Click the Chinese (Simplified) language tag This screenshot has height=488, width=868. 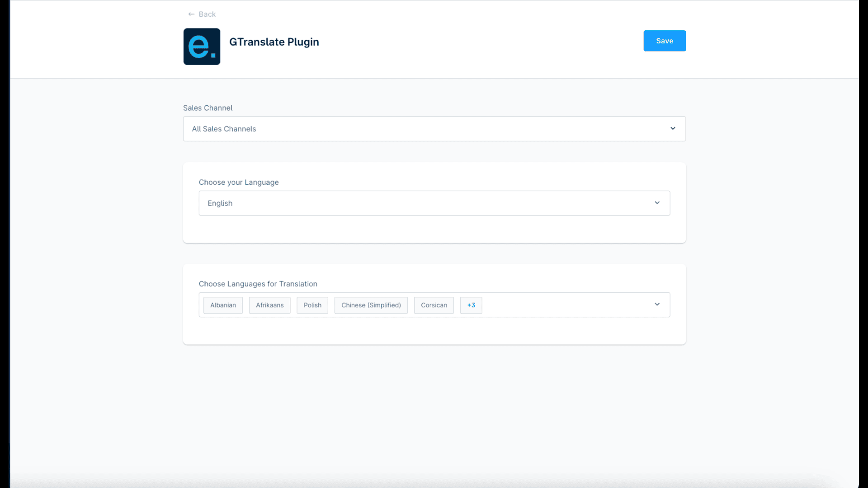(371, 305)
